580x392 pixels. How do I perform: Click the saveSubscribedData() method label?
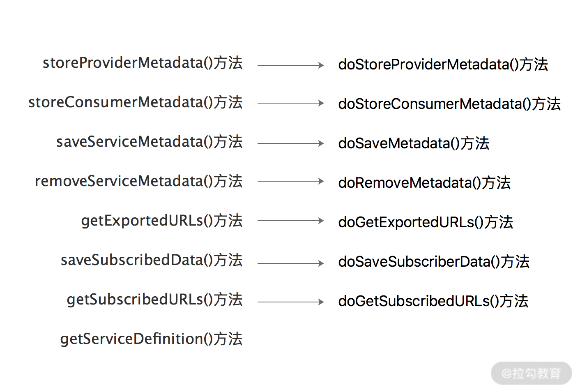click(152, 260)
